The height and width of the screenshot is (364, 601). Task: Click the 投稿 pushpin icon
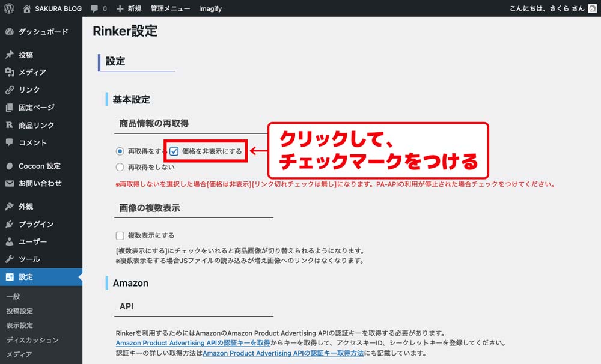10,55
